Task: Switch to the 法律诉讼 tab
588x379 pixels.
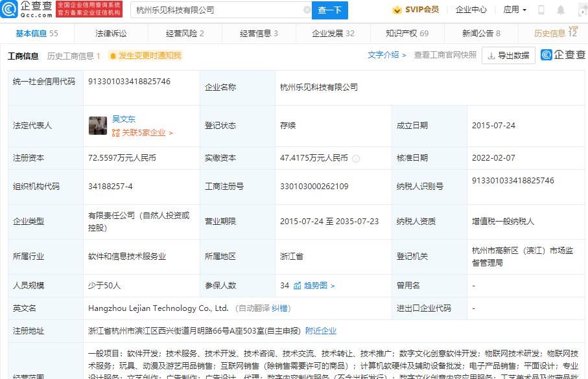Action: [111, 33]
